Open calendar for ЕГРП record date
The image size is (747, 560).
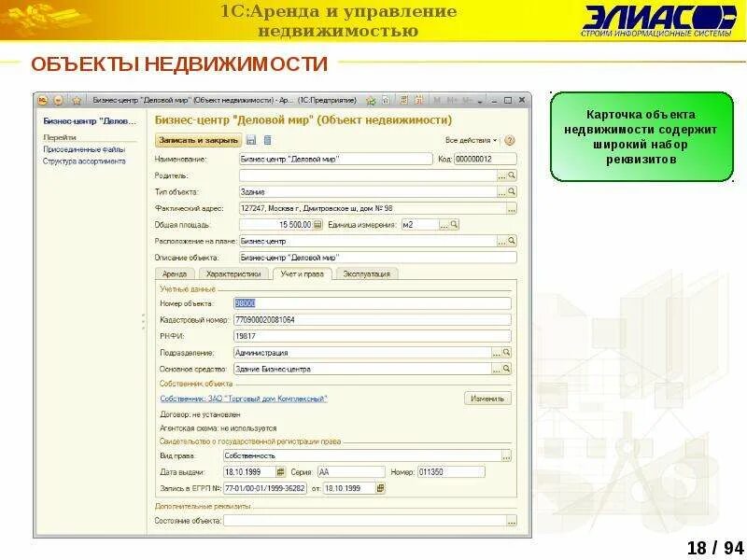pos(380,488)
